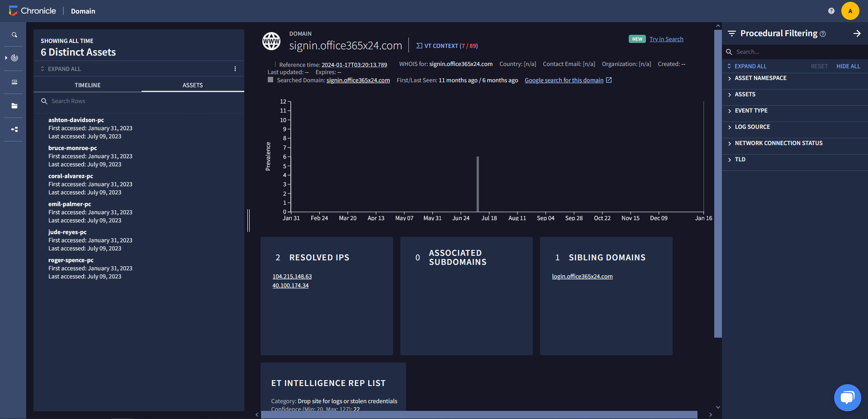Viewport: 868px width, 419px height.
Task: Expand the NETWORK CONNECTION STATUS filter
Action: tap(778, 143)
